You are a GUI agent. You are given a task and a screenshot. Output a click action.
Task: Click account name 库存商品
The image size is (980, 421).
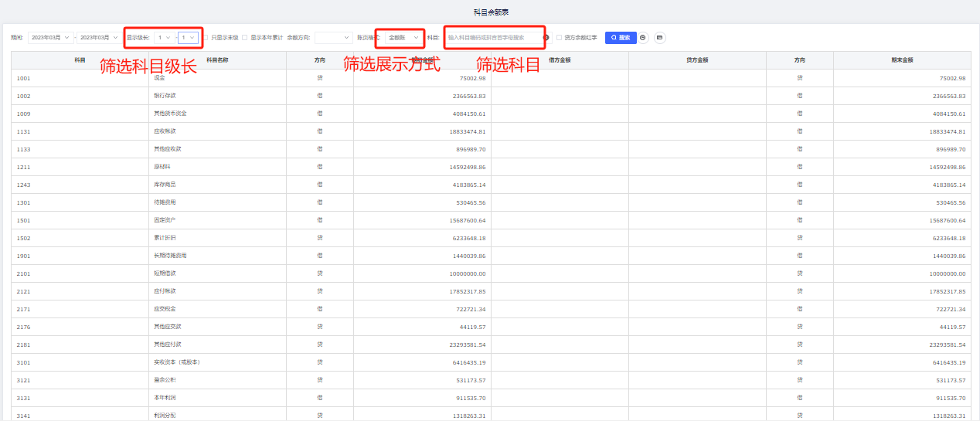coord(165,185)
